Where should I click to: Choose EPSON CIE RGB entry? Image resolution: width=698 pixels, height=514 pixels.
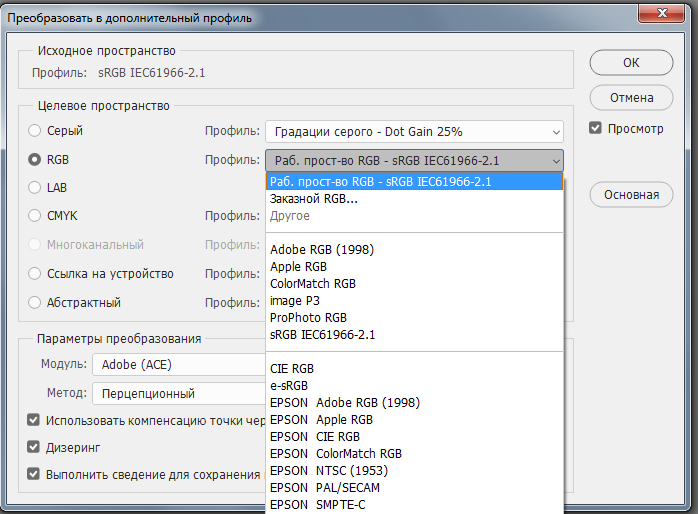tap(414, 437)
